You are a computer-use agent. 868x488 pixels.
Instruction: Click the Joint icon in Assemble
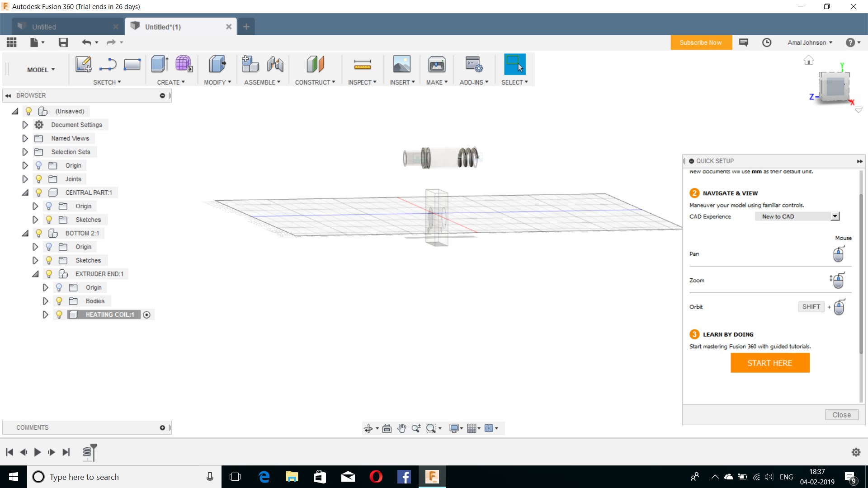(x=275, y=64)
